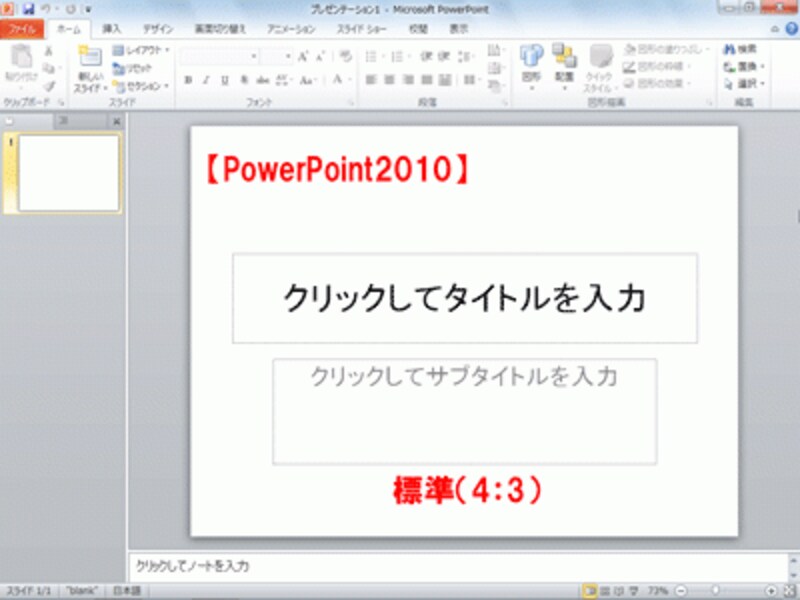800x600 pixels.
Task: Click the Save icon in quick access toolbar
Action: point(29,9)
